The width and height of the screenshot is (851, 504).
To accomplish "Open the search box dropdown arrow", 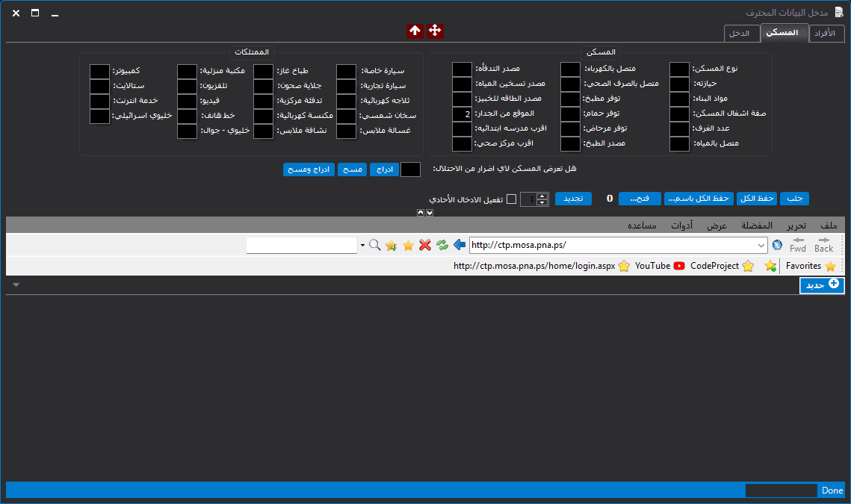I will coord(362,245).
